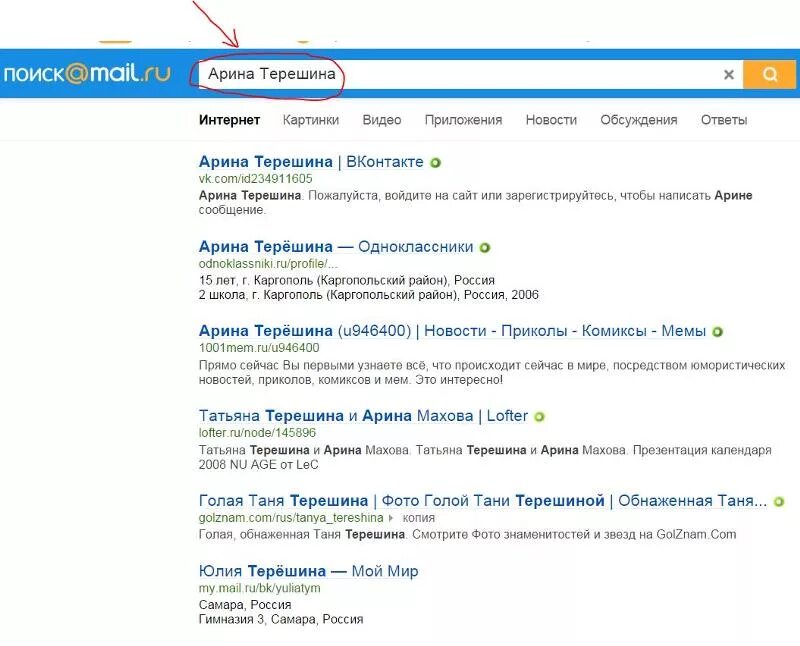The image size is (800, 646).
Task: Open lofter.ru/node/145896 URL link
Action: (257, 433)
